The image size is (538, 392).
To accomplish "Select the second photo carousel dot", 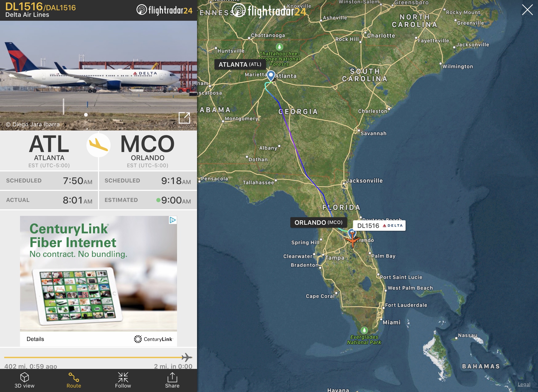I will click(94, 115).
